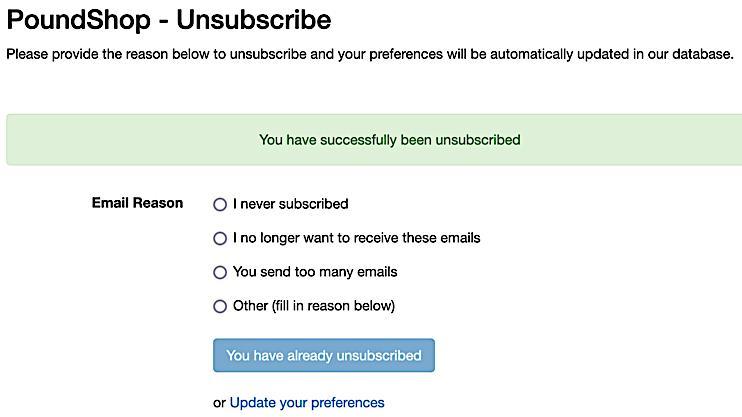Click the "I no longer want to receive these emails" text
Viewport: 742px width, 417px height.
(x=356, y=238)
